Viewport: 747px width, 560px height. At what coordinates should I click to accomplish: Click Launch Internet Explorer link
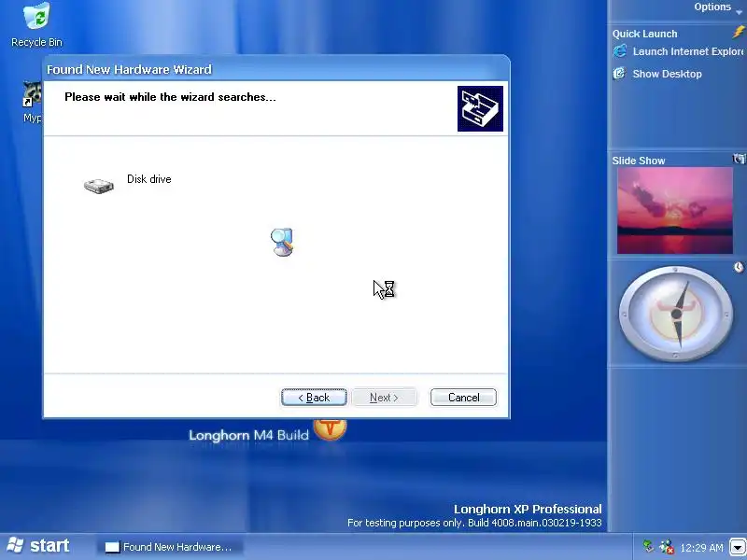pyautogui.click(x=688, y=51)
